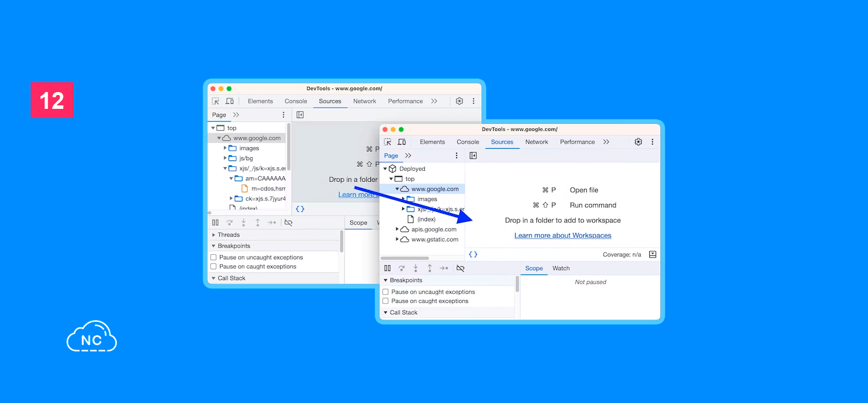
Task: Open the Console tab in the back window
Action: point(296,101)
